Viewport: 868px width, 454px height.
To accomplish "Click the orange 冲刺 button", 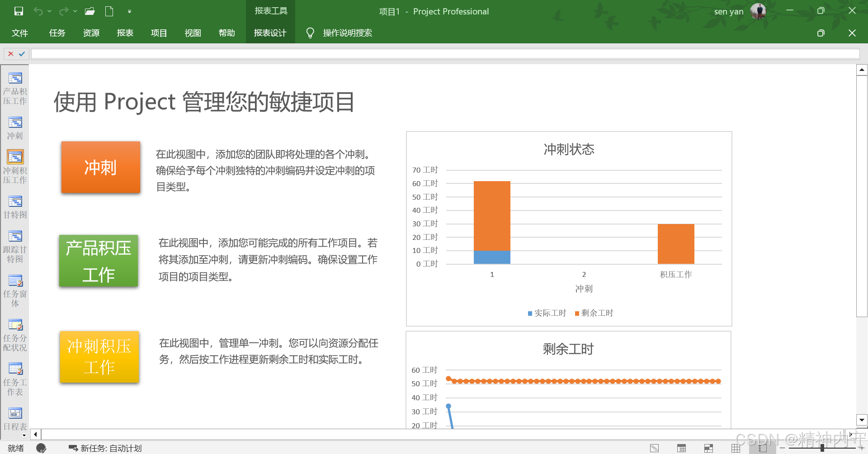I will click(x=101, y=168).
